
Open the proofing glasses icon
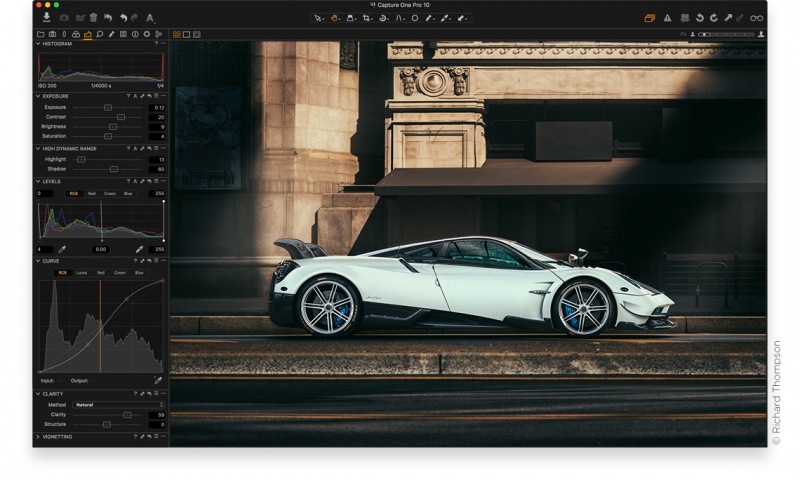[x=756, y=18]
